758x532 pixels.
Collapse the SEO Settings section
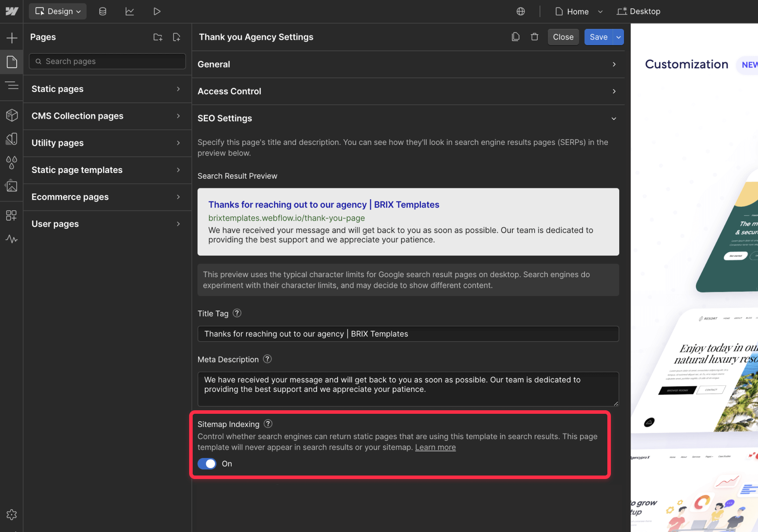pos(408,119)
